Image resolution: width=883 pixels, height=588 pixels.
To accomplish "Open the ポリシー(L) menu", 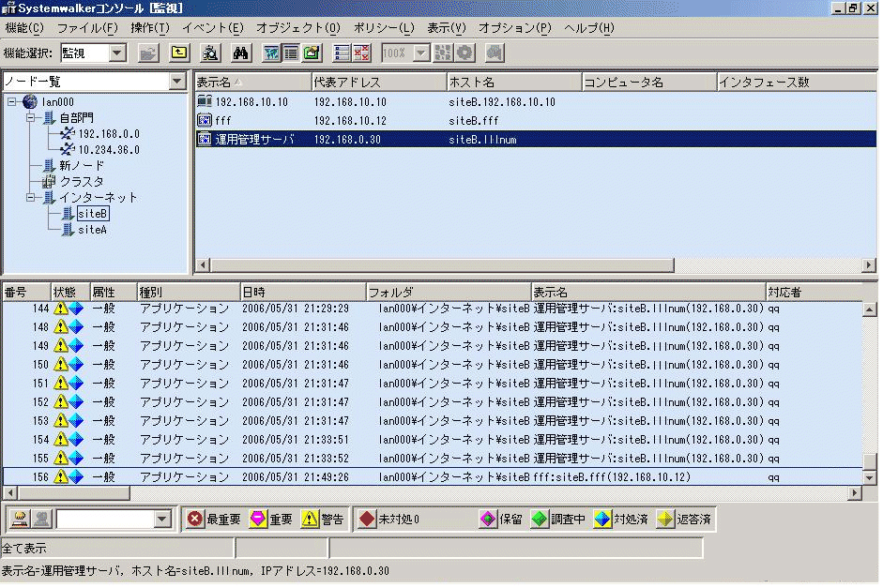I will coord(384,28).
